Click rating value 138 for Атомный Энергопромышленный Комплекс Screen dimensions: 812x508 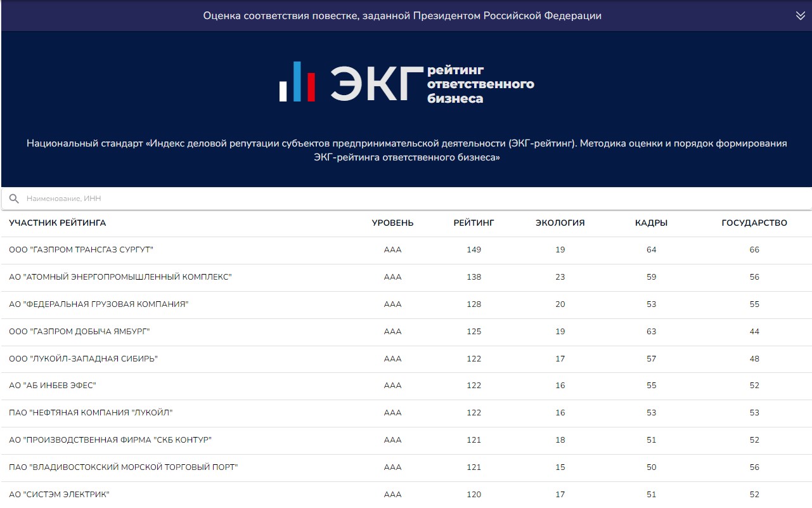point(474,277)
